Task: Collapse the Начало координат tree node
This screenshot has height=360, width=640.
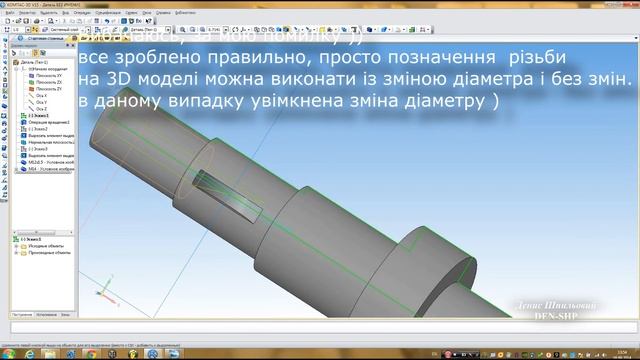Action: tap(16, 69)
